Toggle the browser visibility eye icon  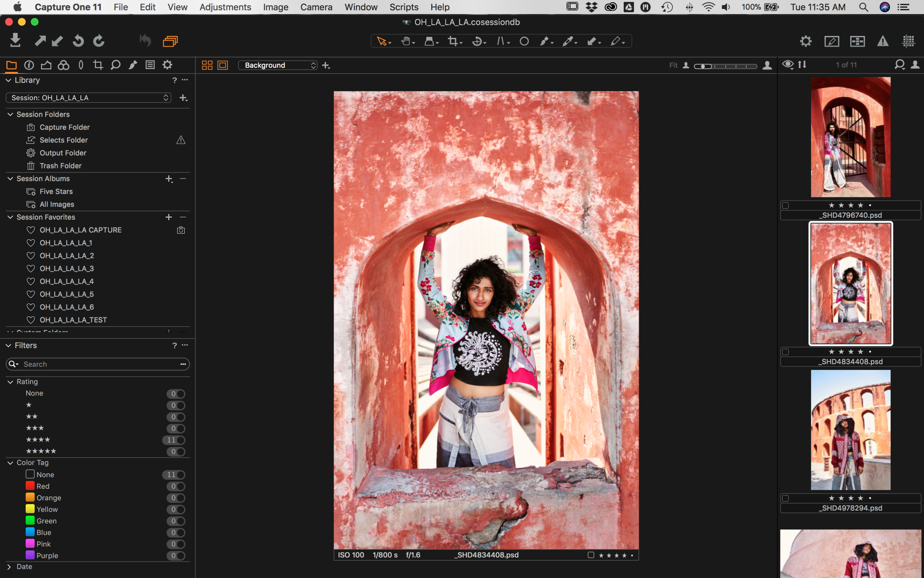(x=788, y=65)
